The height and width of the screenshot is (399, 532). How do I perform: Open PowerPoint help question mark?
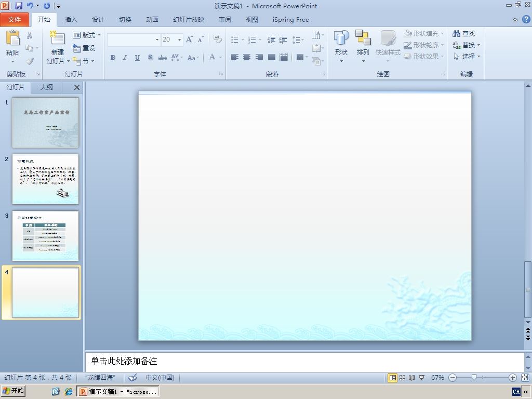[x=526, y=19]
